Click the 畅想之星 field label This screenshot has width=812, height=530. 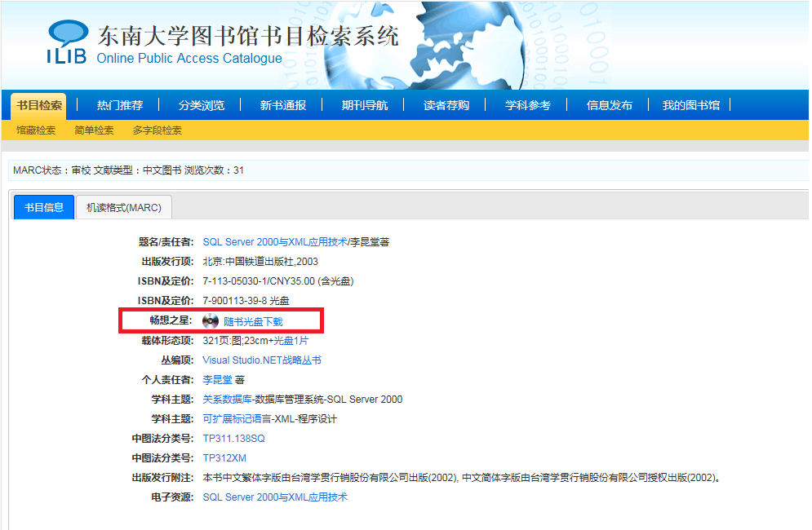pyautogui.click(x=171, y=320)
